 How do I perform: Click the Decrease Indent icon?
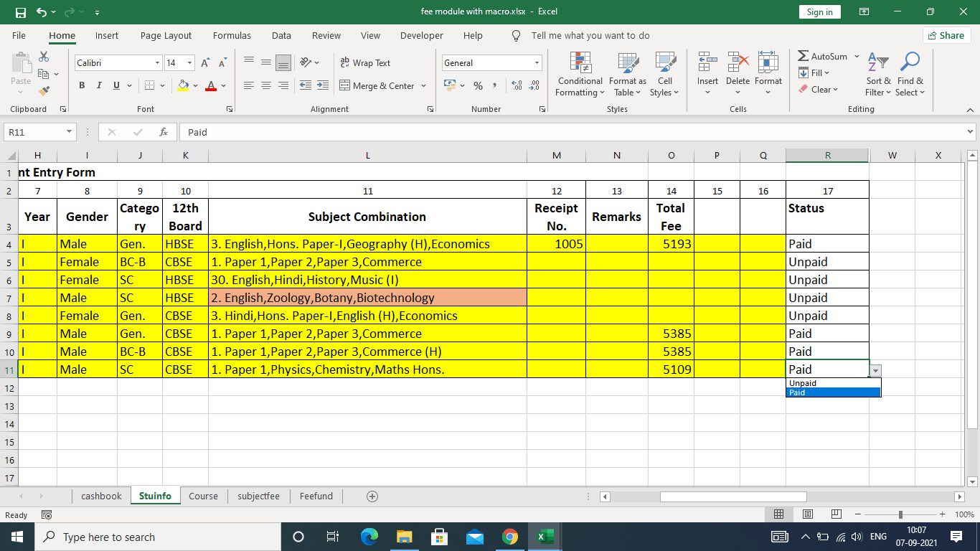(x=305, y=85)
